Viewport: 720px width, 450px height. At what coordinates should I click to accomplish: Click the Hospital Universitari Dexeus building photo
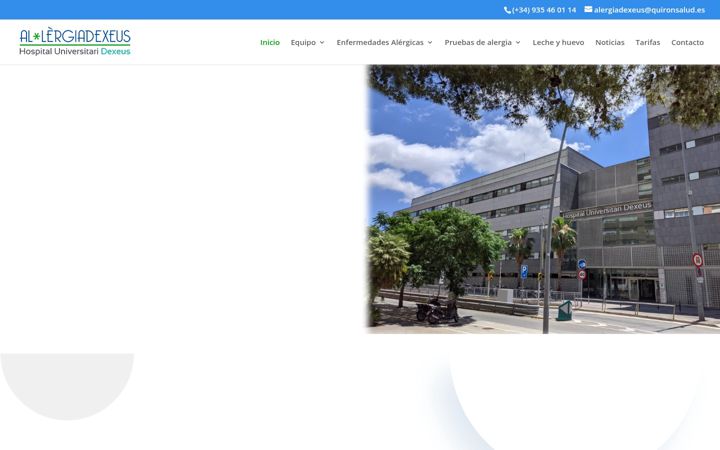(543, 199)
